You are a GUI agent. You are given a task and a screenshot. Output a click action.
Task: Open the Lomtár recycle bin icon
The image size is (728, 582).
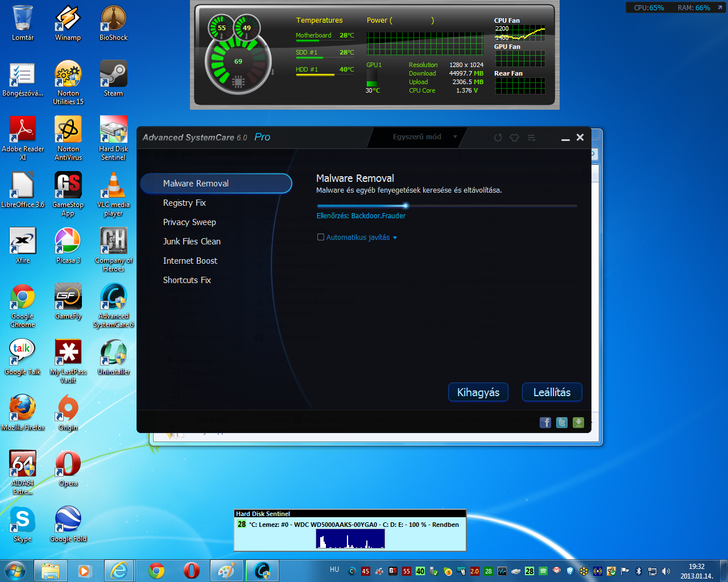[23, 23]
